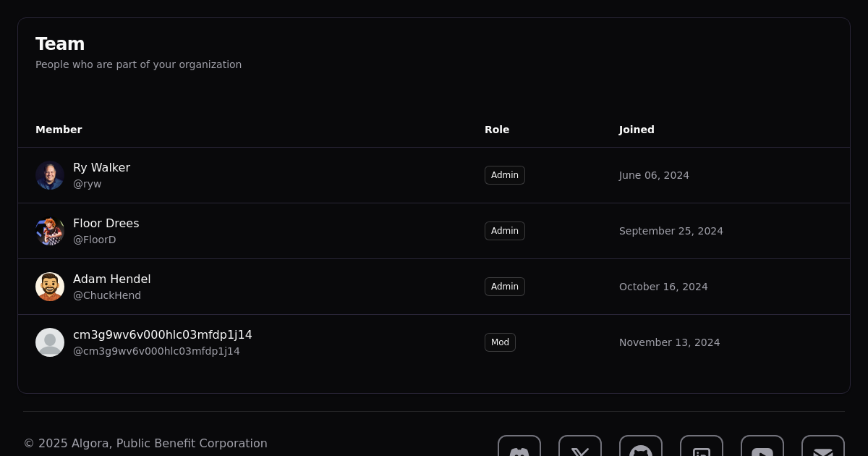The height and width of the screenshot is (456, 868).
Task: Click the default placeholder avatar
Action: point(50,342)
